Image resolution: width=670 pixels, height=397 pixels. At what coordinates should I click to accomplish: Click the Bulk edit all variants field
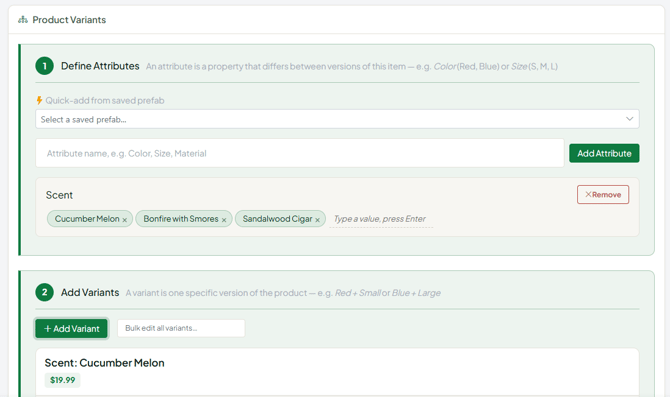pyautogui.click(x=181, y=328)
